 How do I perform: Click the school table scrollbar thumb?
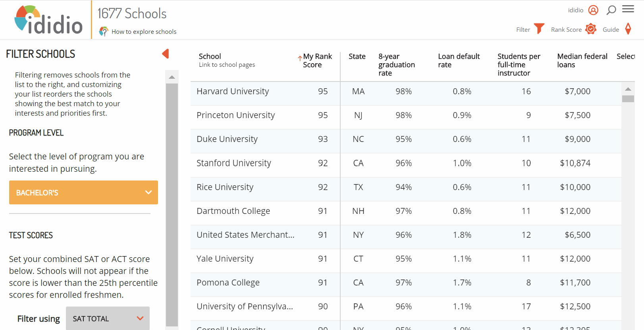(x=628, y=99)
